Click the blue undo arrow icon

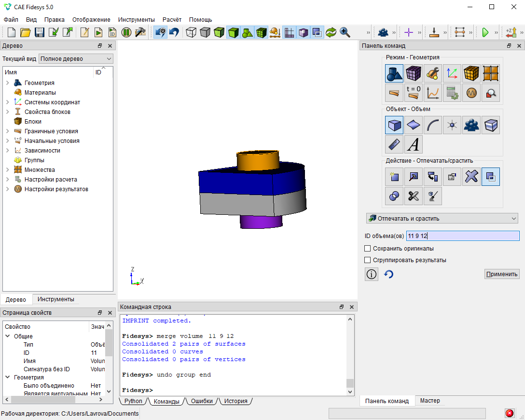tap(174, 32)
